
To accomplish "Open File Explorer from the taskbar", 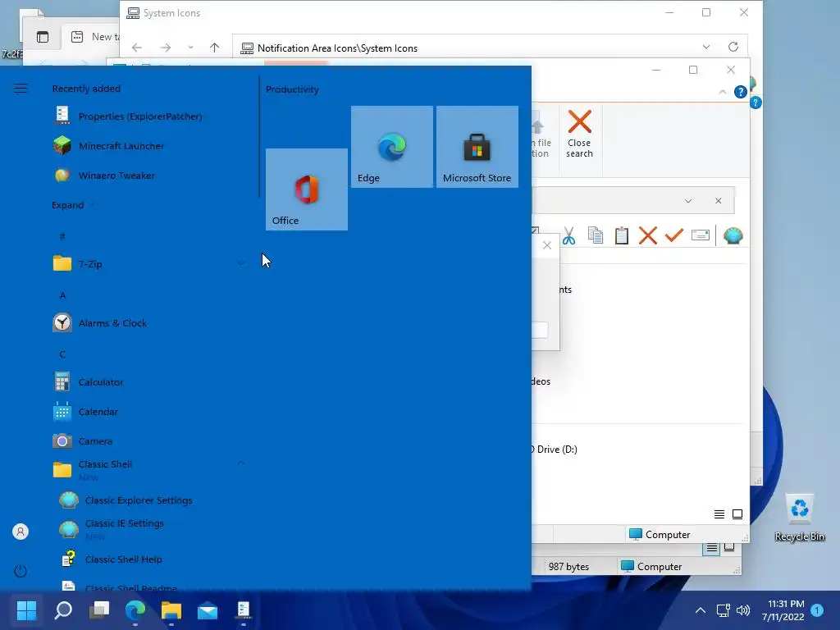I will click(171, 609).
